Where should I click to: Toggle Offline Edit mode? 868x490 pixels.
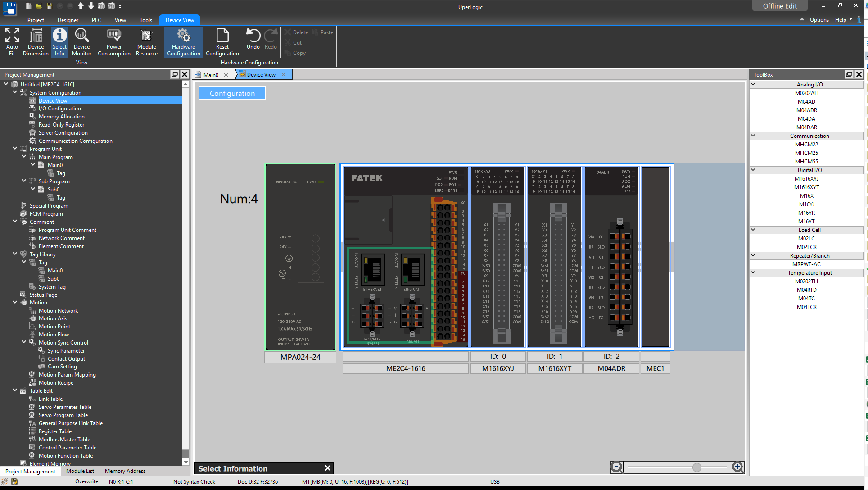[779, 6]
